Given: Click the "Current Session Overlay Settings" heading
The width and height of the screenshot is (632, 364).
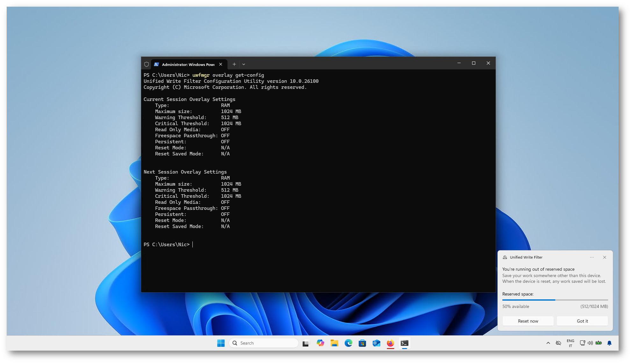Looking at the screenshot, I should [190, 99].
